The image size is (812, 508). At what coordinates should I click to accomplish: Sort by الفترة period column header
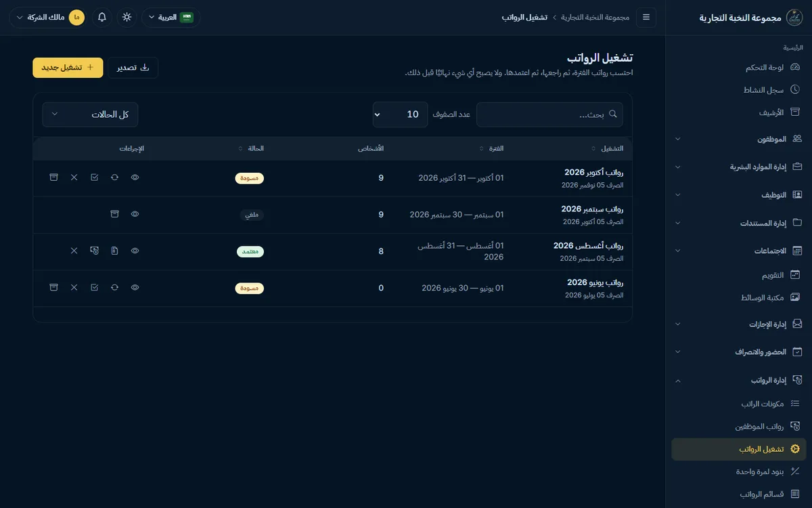click(492, 148)
